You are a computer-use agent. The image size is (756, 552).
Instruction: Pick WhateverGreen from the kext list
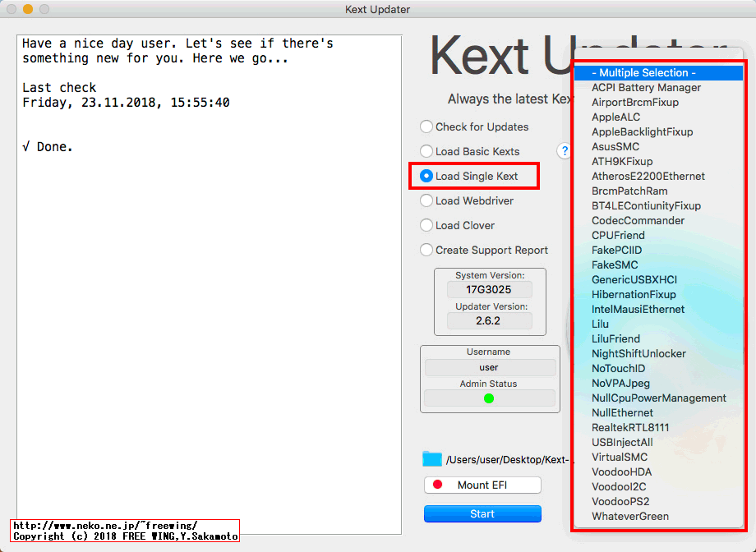tap(631, 516)
